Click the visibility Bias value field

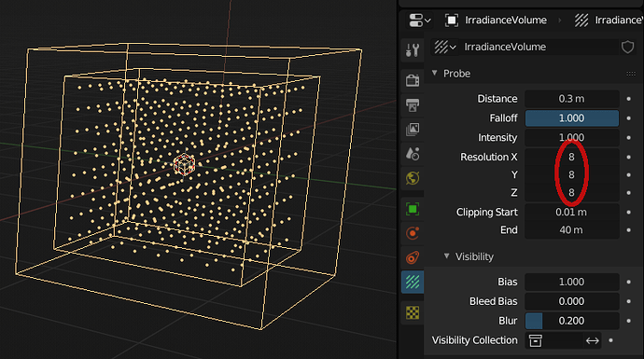(572, 282)
